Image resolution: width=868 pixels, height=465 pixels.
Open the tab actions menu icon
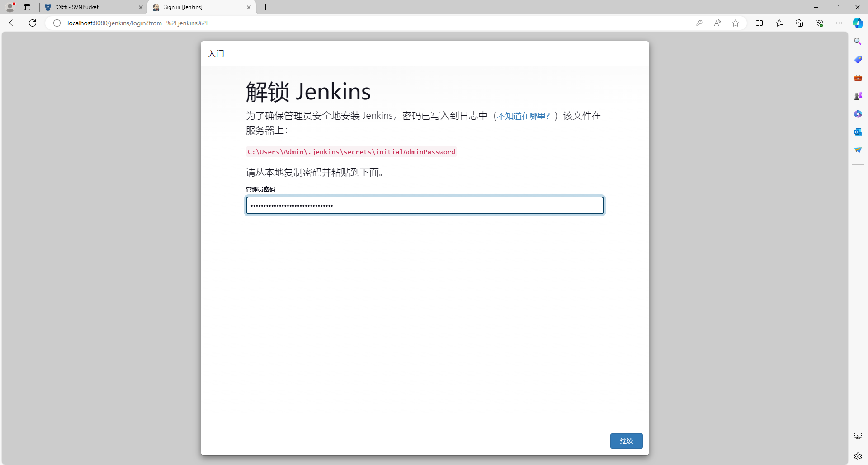[27, 7]
